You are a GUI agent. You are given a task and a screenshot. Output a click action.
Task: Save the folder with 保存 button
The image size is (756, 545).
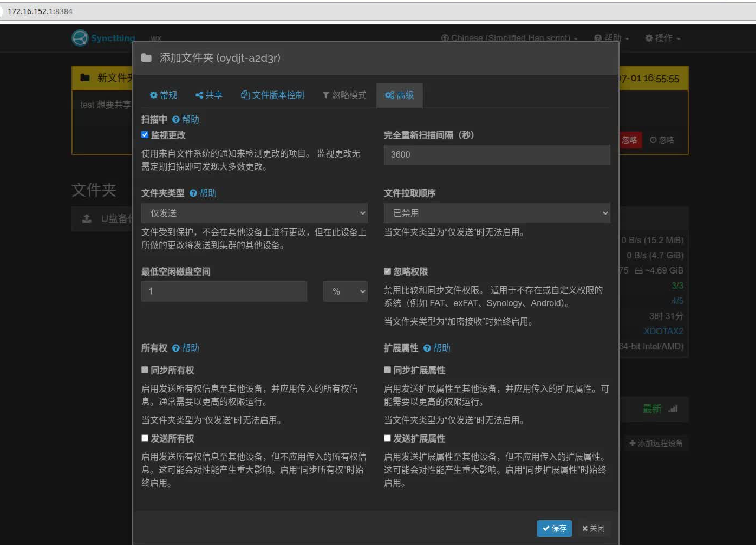(555, 528)
